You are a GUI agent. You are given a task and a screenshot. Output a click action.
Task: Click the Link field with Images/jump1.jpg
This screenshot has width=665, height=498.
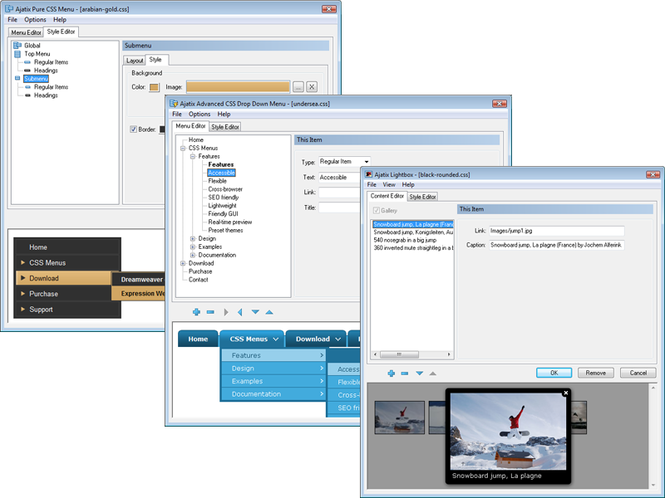556,231
